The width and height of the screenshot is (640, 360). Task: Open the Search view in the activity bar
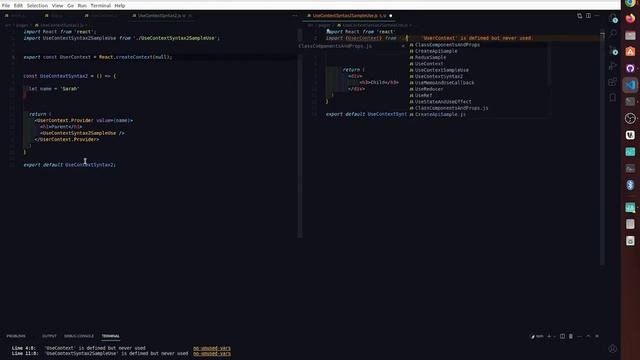(613, 34)
